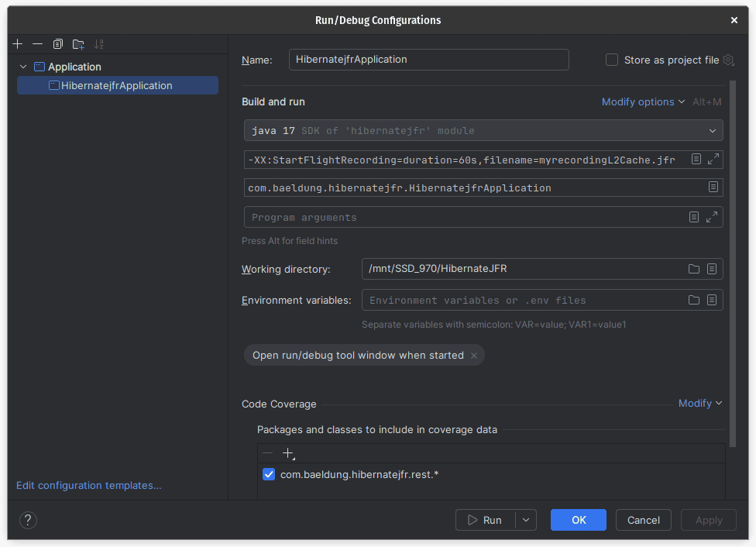Remove the selected coverage pattern
756x547 pixels.
click(x=267, y=453)
